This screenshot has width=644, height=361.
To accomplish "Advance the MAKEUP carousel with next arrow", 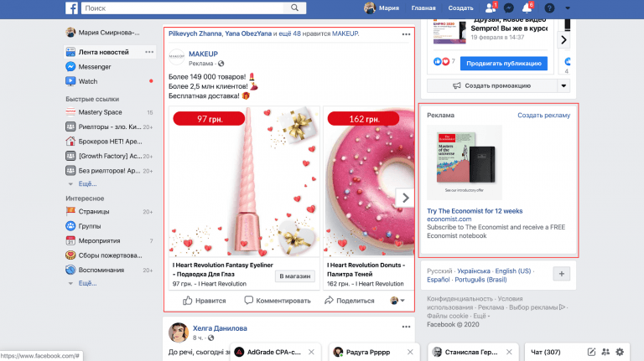I will click(x=405, y=198).
